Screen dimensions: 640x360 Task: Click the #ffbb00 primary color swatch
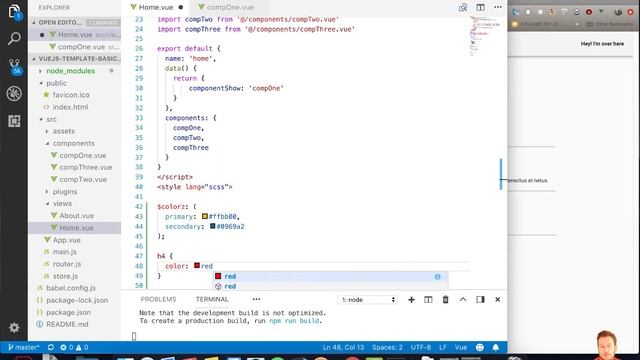pos(205,216)
